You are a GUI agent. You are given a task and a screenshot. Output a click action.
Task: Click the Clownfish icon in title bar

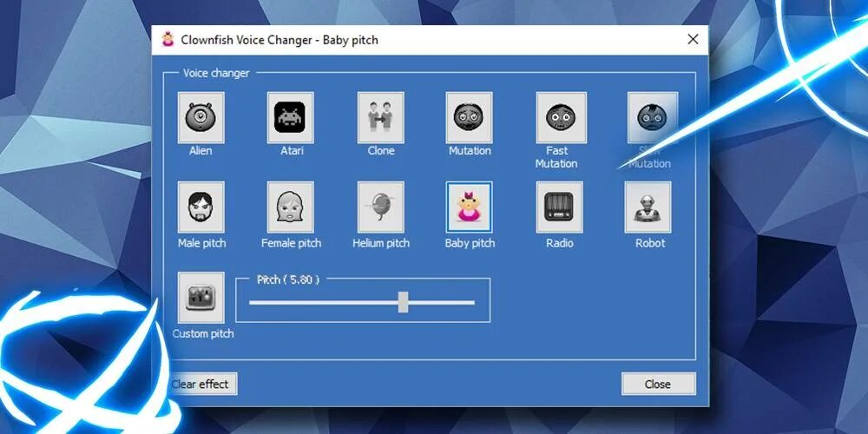[x=168, y=39]
